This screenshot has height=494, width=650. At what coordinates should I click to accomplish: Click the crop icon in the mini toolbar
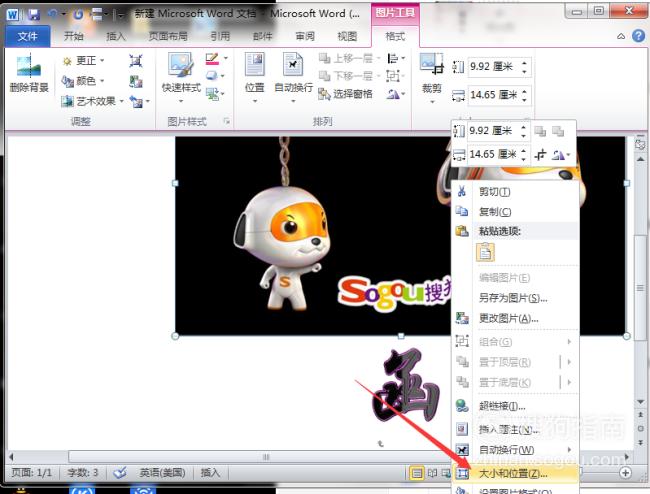pos(540,155)
